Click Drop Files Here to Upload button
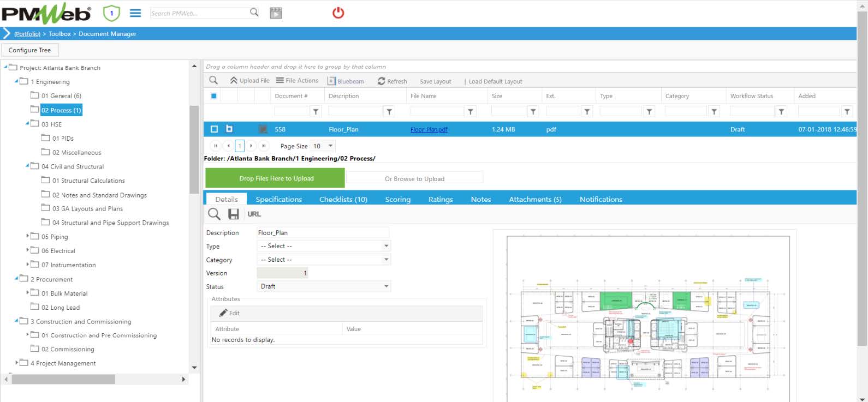This screenshot has width=868, height=402. pyautogui.click(x=275, y=178)
